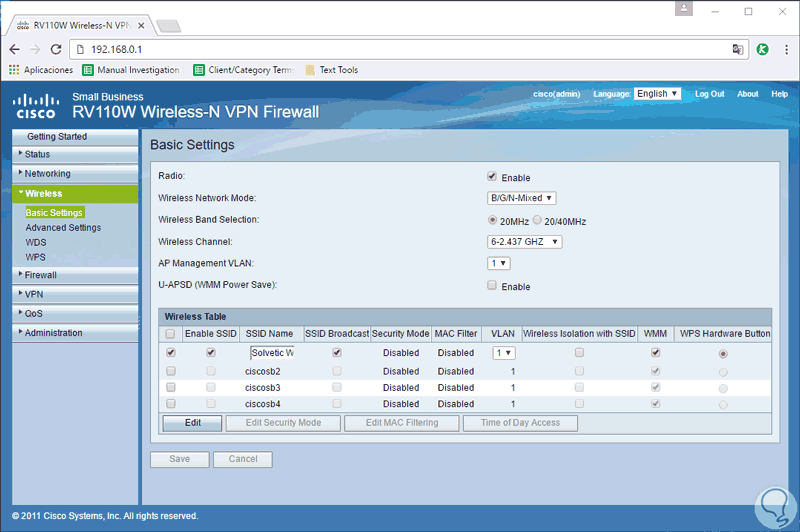Go back with browser back arrow
This screenshot has width=800, height=532.
(14, 49)
